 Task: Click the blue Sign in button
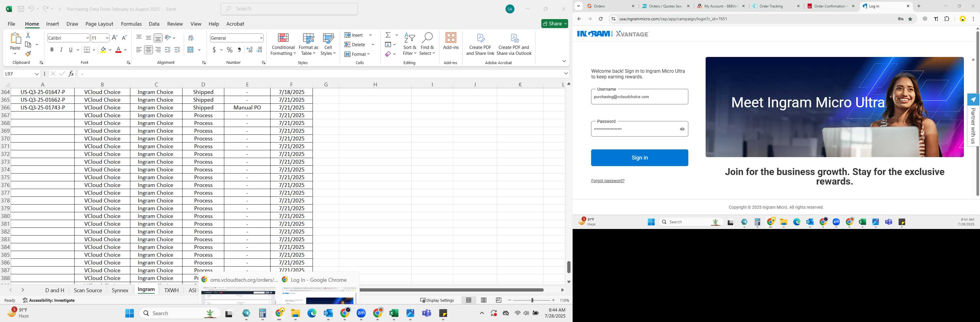639,157
